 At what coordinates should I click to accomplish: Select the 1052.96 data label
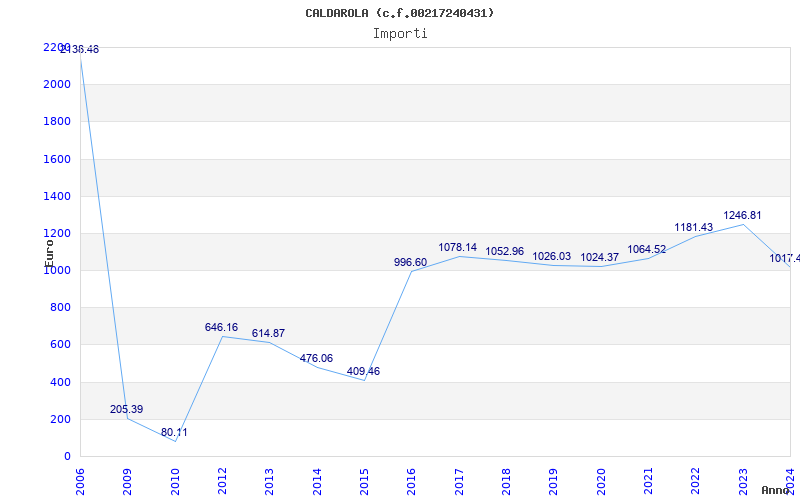click(x=505, y=252)
